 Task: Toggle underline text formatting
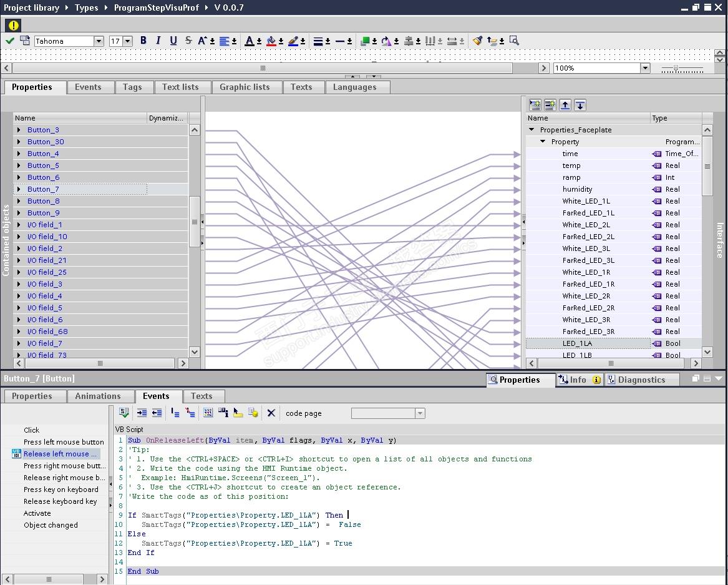coord(173,41)
